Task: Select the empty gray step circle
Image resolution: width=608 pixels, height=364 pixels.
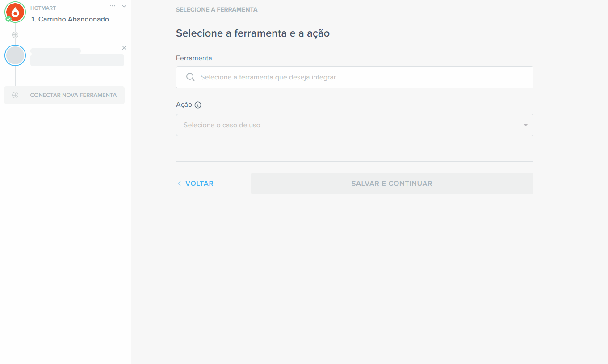Action: (15, 56)
